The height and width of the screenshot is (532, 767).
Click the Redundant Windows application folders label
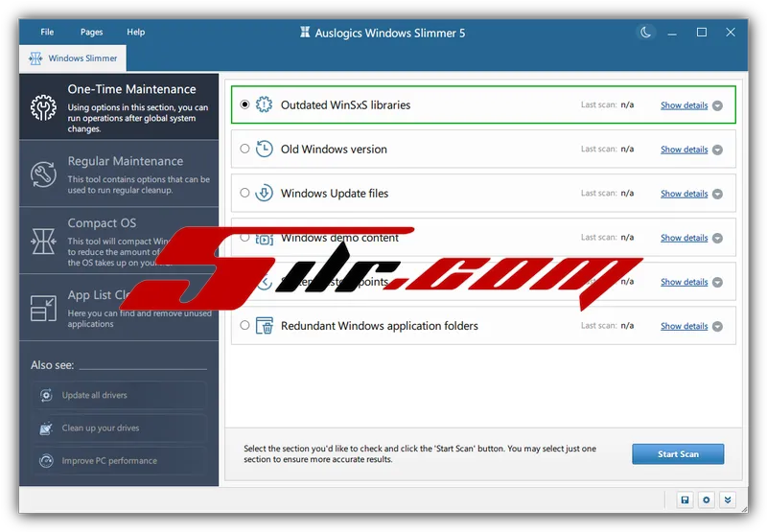click(x=379, y=326)
